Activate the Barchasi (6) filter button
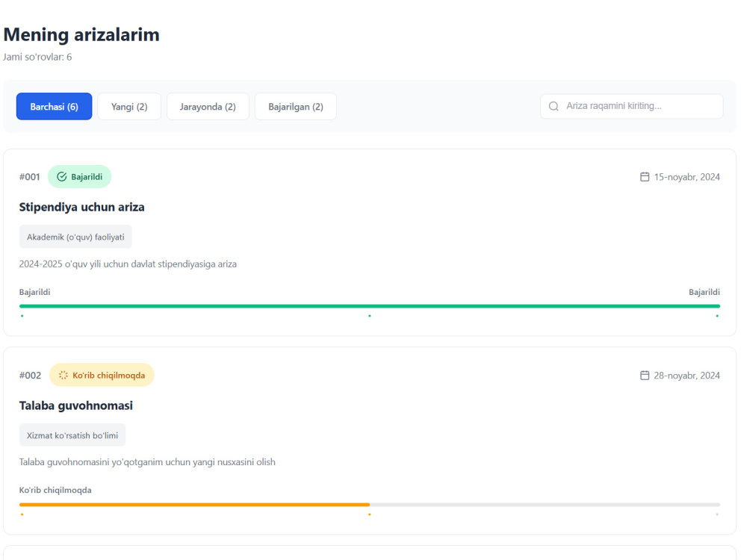Screen dimensions: 747x560 coord(54,106)
